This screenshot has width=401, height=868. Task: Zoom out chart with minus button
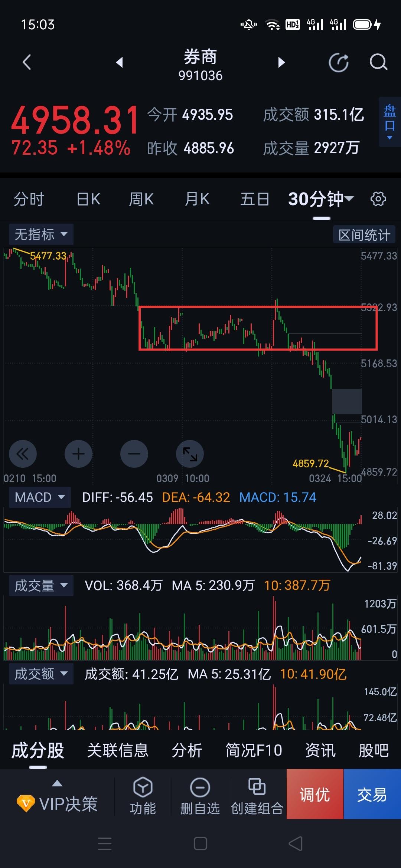[x=134, y=454]
